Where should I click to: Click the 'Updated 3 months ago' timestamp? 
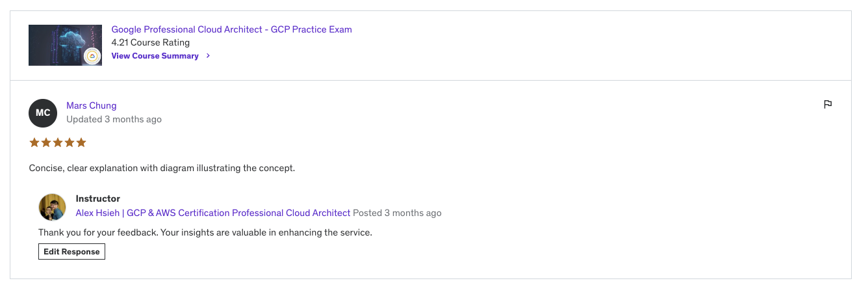tap(114, 119)
